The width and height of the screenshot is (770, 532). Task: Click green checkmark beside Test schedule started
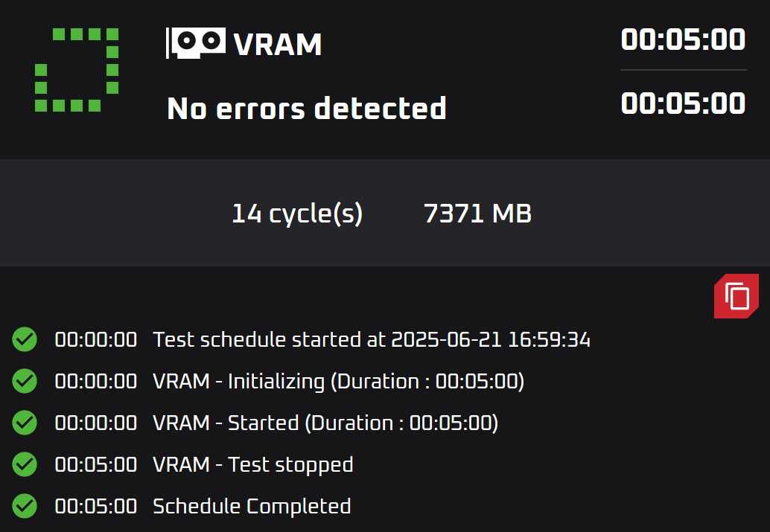[25, 339]
